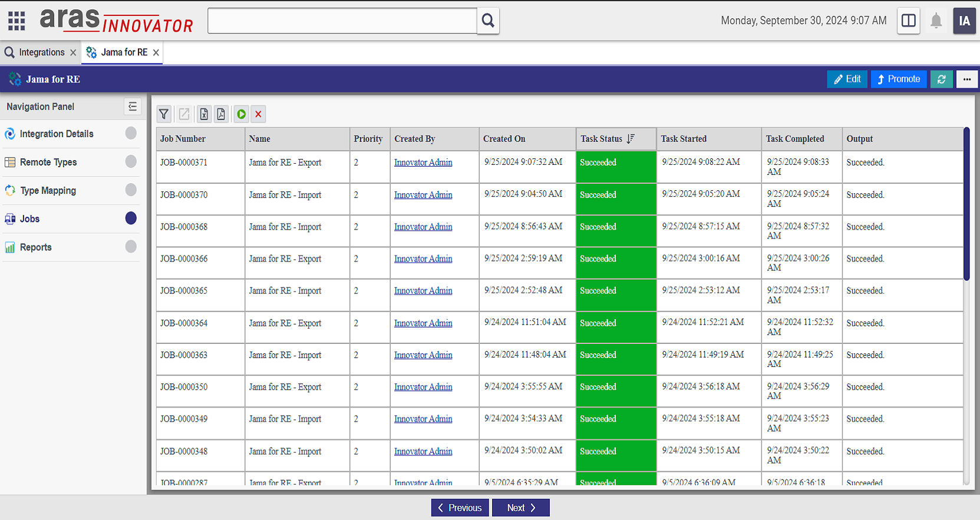
Task: Click the Jobs dark status circle
Action: (x=131, y=218)
